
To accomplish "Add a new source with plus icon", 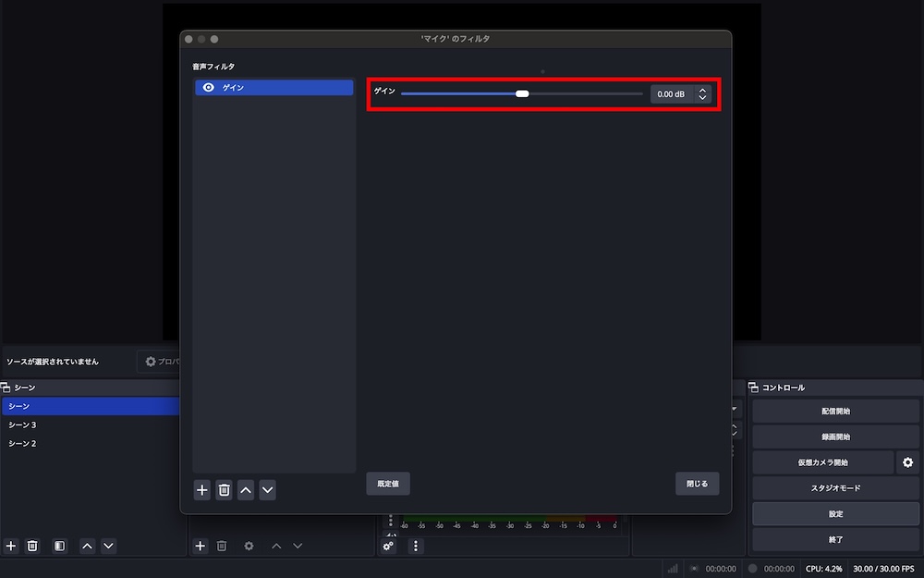I will click(200, 547).
